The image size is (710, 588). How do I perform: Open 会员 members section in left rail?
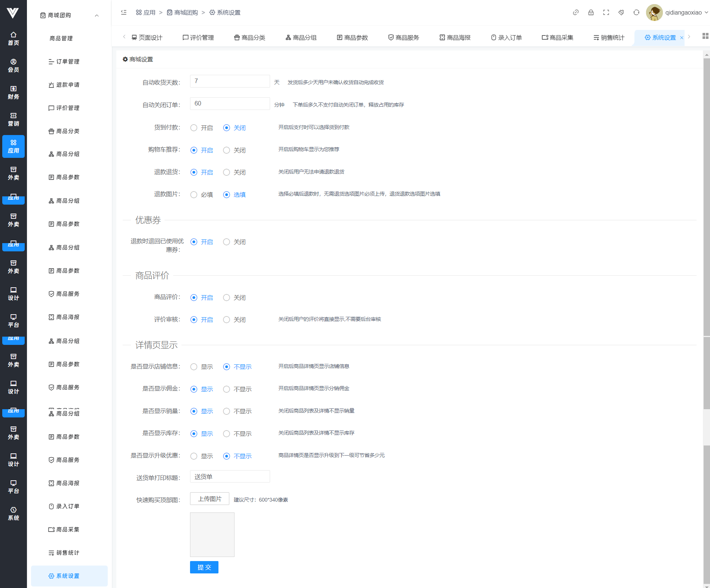tap(13, 65)
